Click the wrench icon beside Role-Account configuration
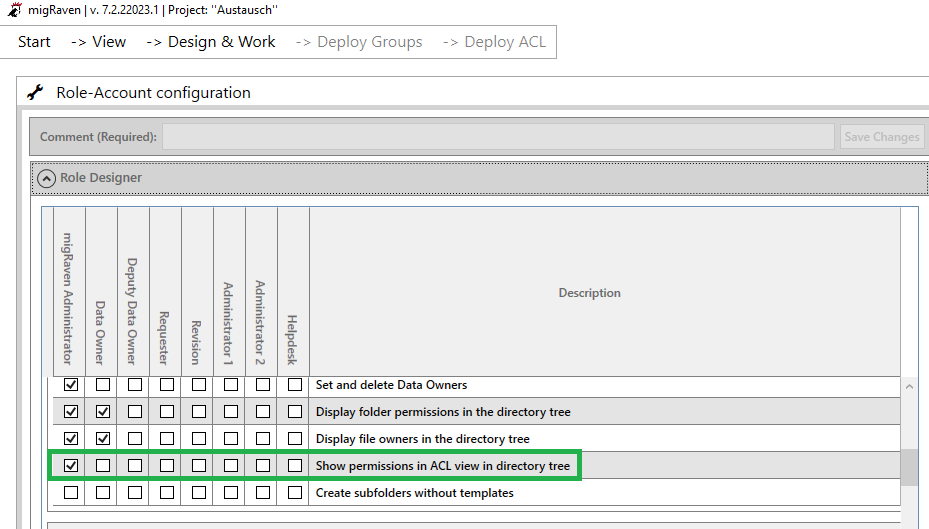Viewport: 929px width, 529px height. tap(36, 92)
